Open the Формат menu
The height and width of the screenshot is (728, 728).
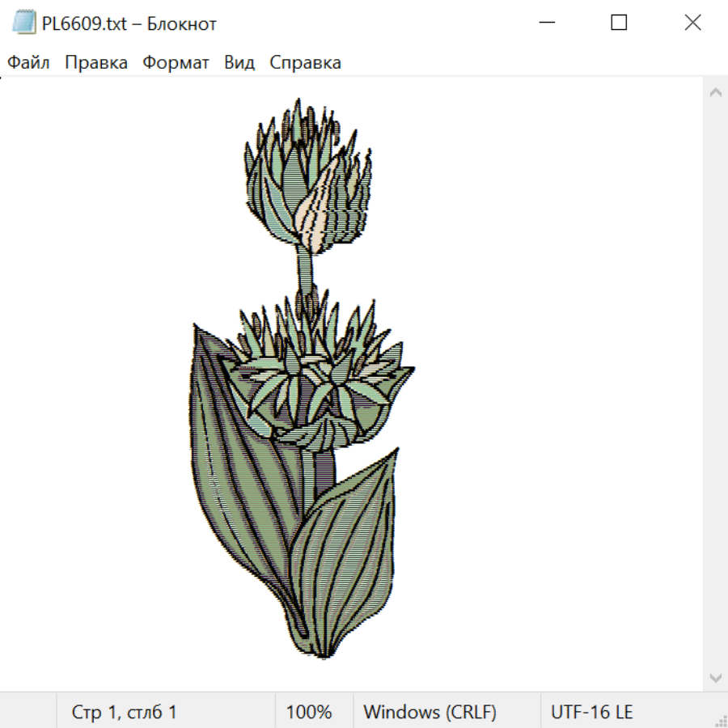(x=176, y=63)
